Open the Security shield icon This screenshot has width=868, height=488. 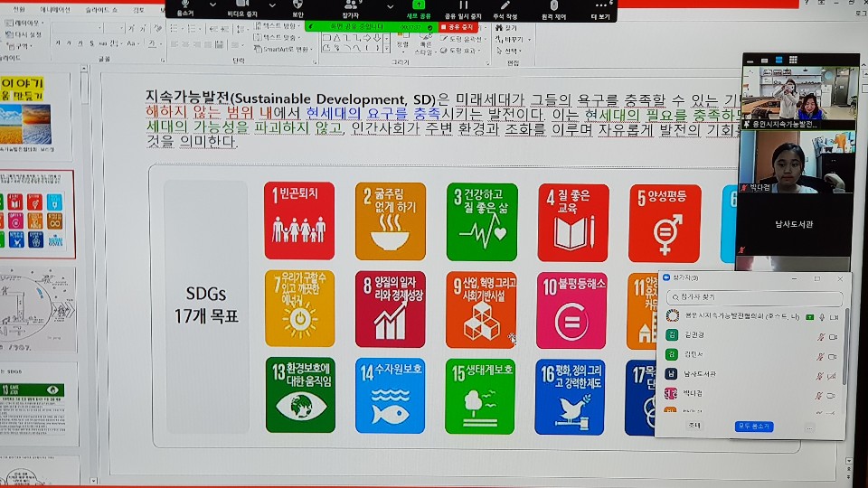pos(297,6)
